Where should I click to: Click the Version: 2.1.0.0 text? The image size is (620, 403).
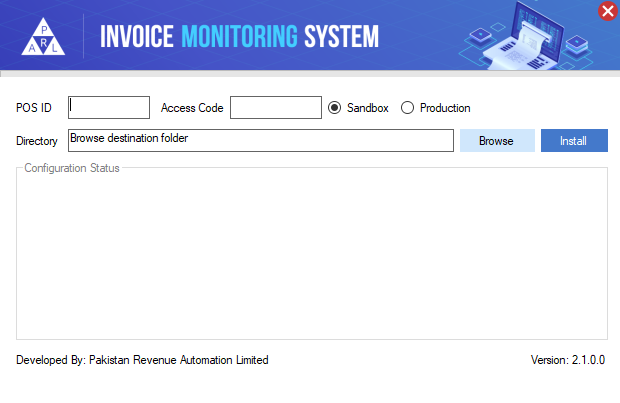567,360
